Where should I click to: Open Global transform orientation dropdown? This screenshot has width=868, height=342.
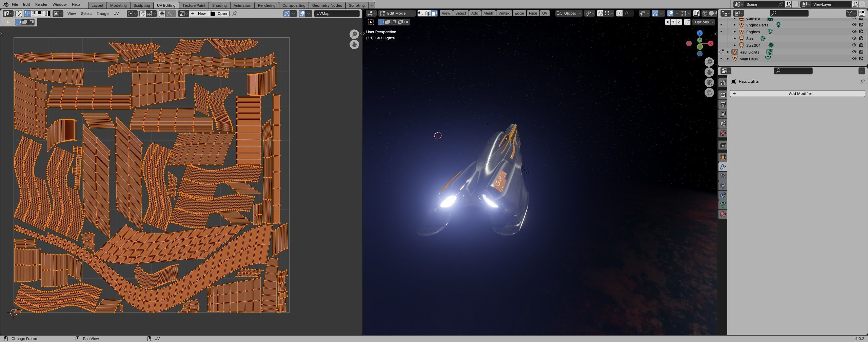(569, 13)
